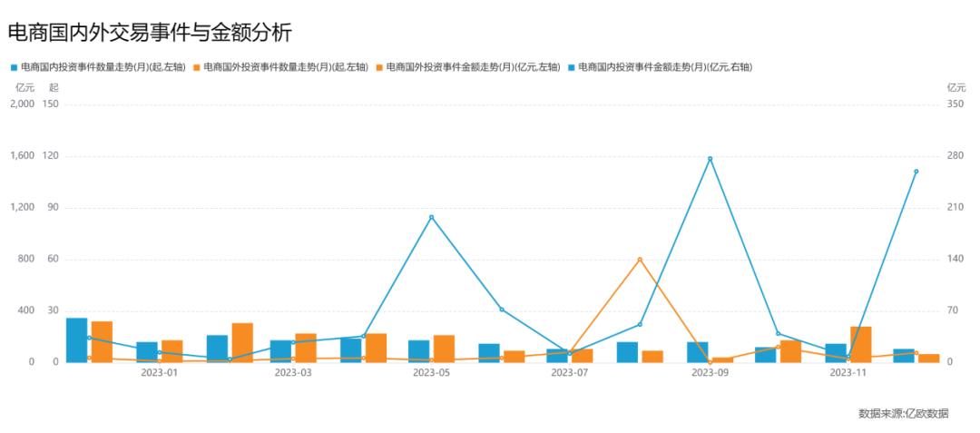The image size is (980, 433).
Task: Open the 数据来源:亿欧数据 source text
Action: [x=903, y=414]
